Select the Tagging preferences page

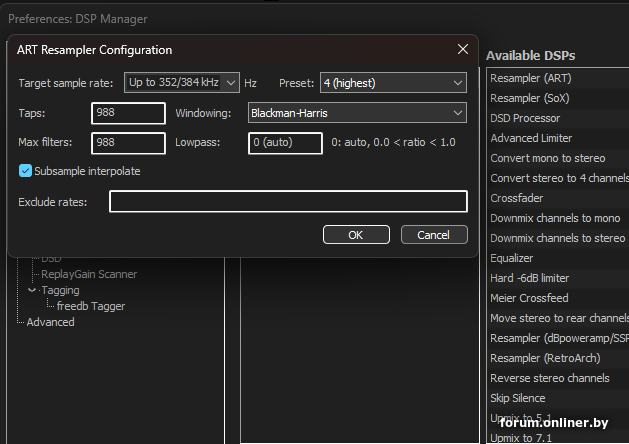point(60,290)
